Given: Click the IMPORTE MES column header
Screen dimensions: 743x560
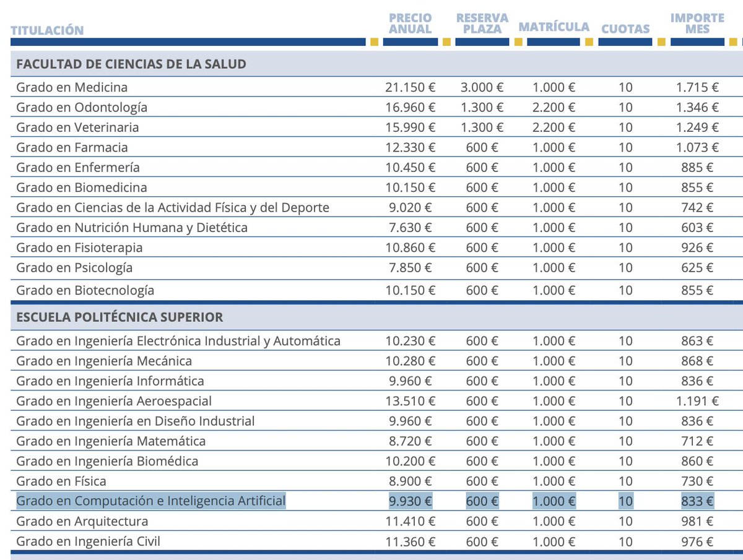Looking at the screenshot, I should pos(698,22).
